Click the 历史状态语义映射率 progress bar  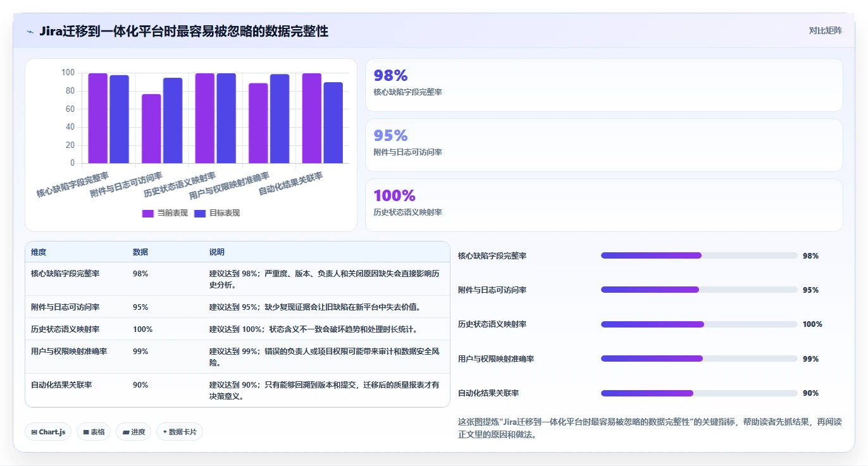tap(699, 324)
